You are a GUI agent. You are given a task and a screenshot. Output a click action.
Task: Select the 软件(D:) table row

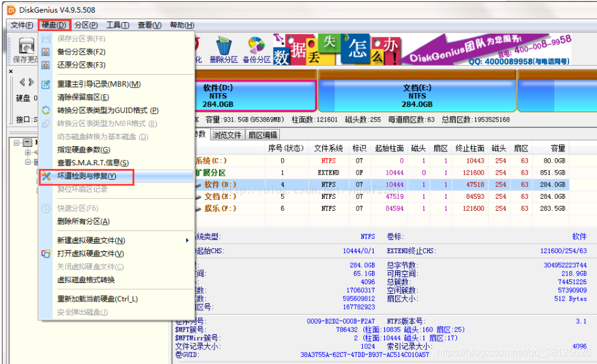tap(382, 185)
